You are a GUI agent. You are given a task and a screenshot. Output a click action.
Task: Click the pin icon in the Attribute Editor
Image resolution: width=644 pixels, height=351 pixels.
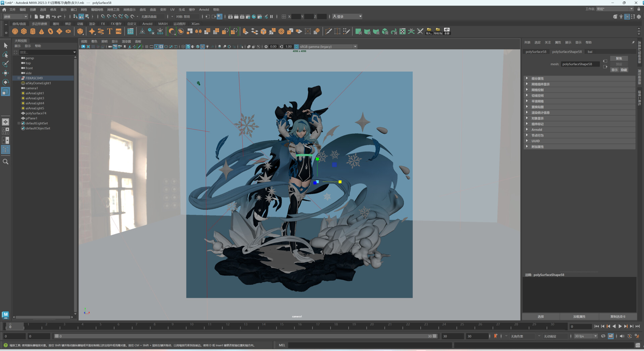633,42
